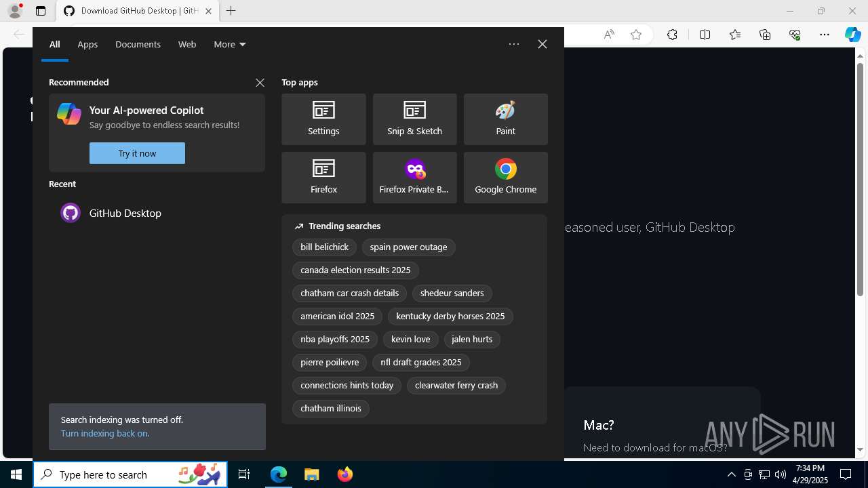This screenshot has width=868, height=488.
Task: Click the Try it now button
Action: click(137, 153)
